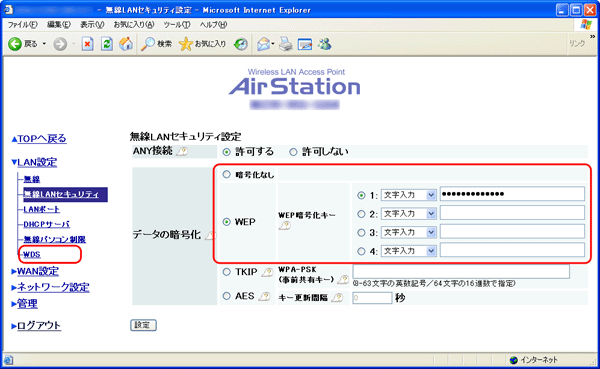Open the 表示 menu in menu bar
The height and width of the screenshot is (369, 600).
pyautogui.click(x=92, y=24)
